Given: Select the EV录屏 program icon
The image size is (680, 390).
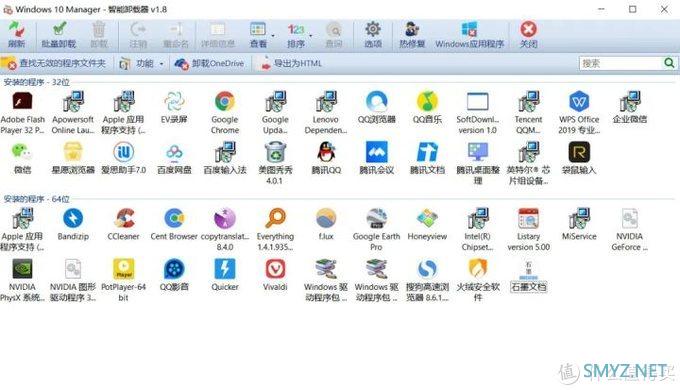Looking at the screenshot, I should click(174, 102).
